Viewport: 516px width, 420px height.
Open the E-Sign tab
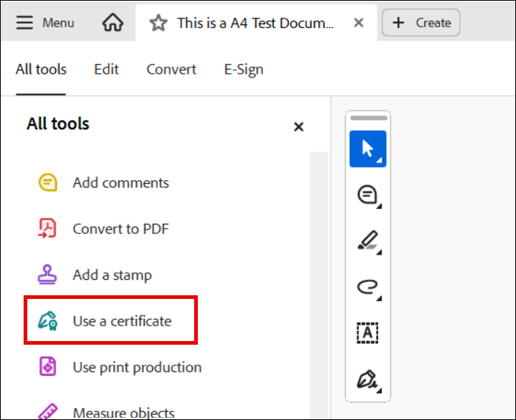point(244,69)
